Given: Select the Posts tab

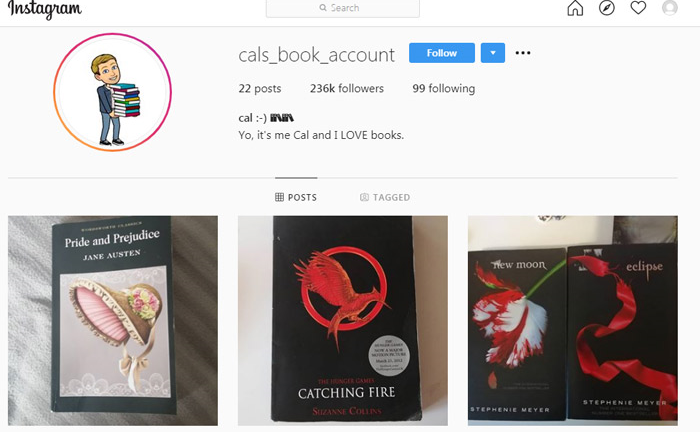Looking at the screenshot, I should [x=296, y=197].
